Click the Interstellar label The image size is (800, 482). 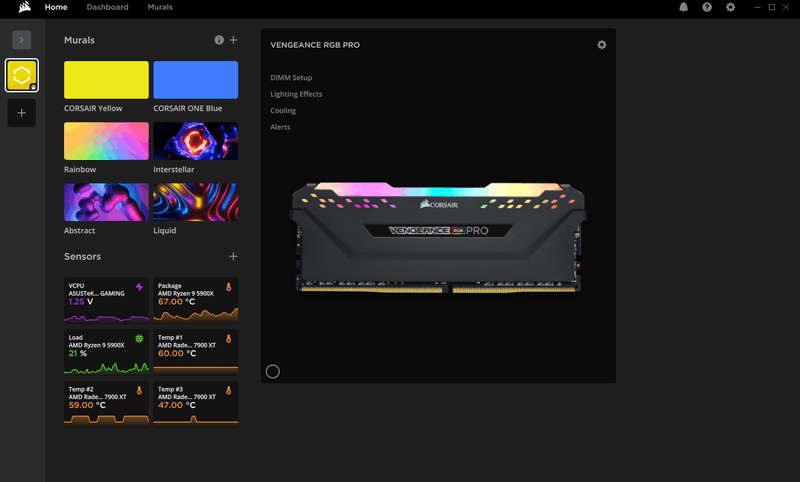[x=173, y=169]
